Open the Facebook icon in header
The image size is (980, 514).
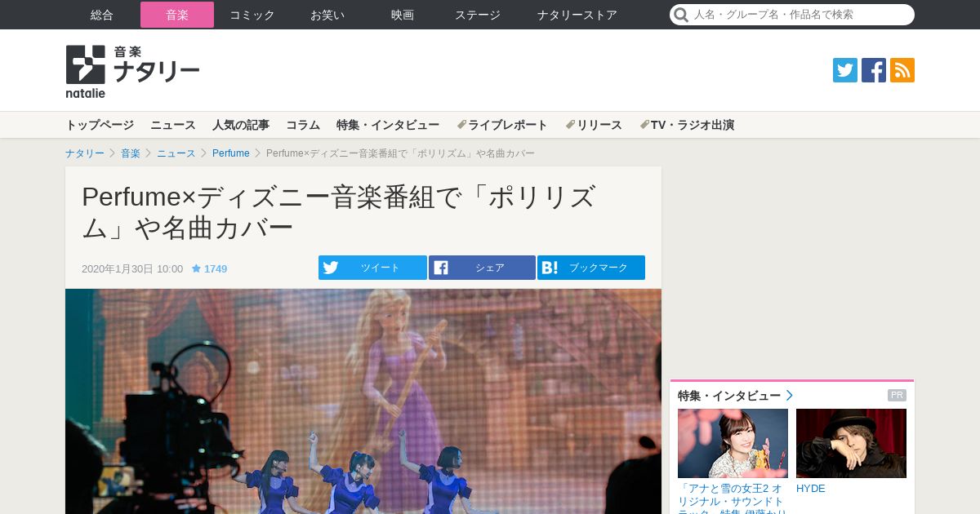874,70
